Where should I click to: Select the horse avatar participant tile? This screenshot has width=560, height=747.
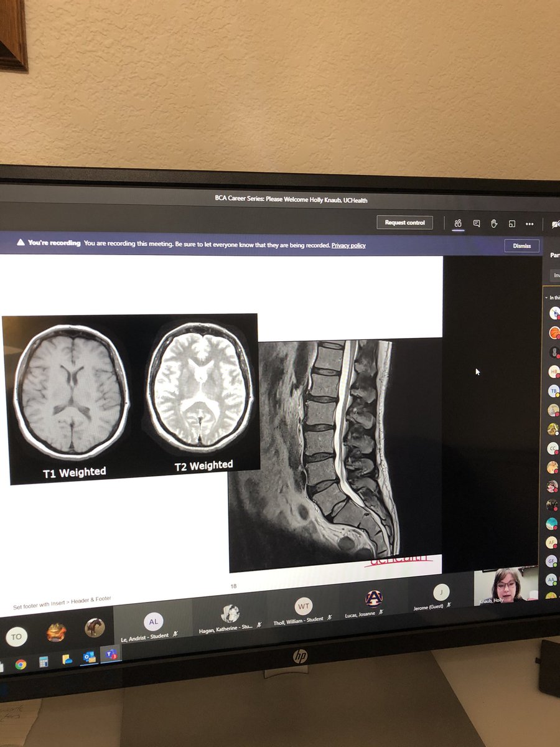coord(95,627)
